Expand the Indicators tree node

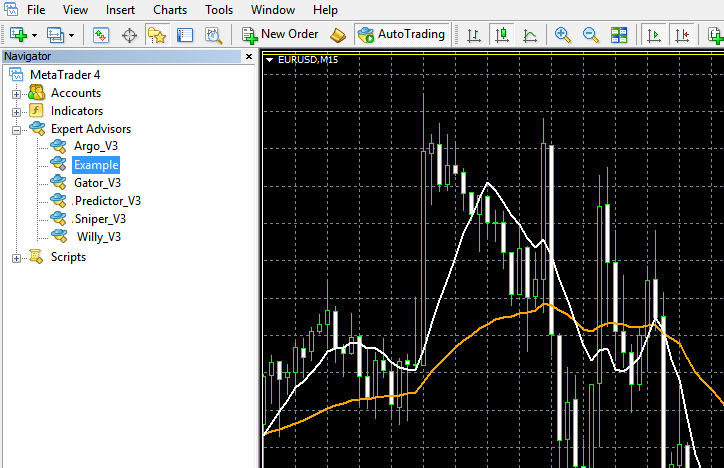tap(16, 112)
